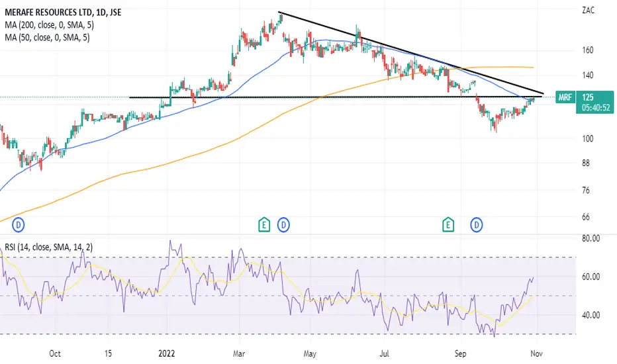Click the 88 price axis label

click(586, 163)
